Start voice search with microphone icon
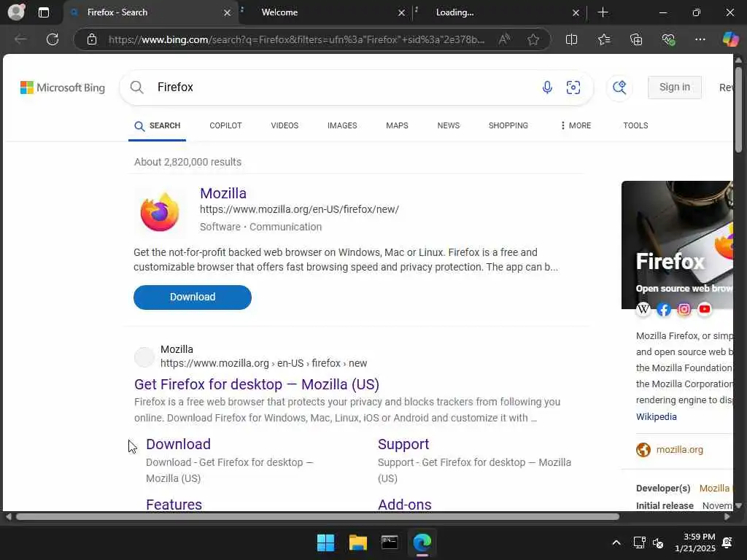This screenshot has width=747, height=560. (547, 87)
